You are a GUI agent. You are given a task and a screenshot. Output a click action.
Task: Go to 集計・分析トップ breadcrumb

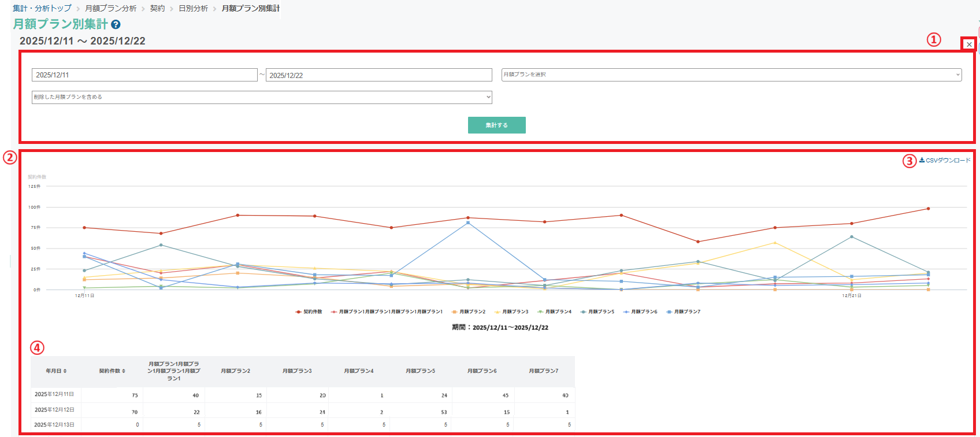42,8
